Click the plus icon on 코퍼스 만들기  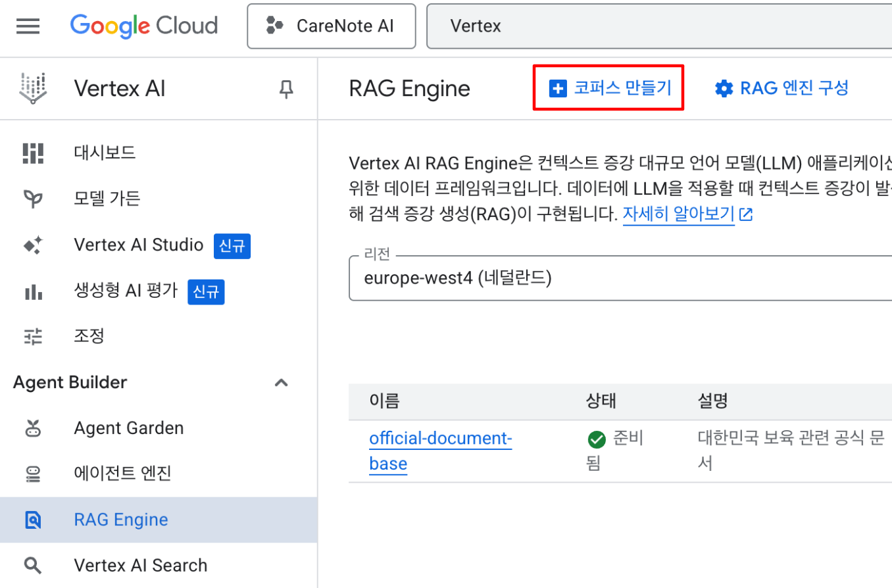click(x=558, y=88)
